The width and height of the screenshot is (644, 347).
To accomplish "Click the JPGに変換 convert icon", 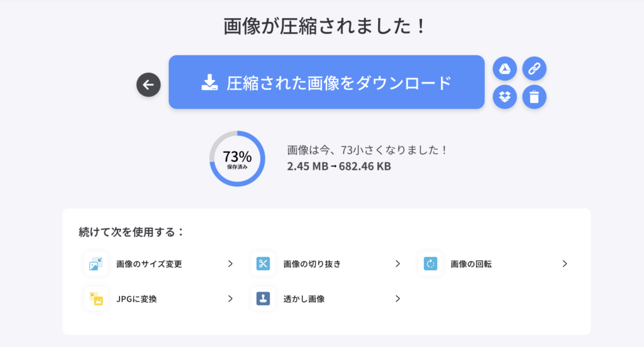I will coord(96,299).
